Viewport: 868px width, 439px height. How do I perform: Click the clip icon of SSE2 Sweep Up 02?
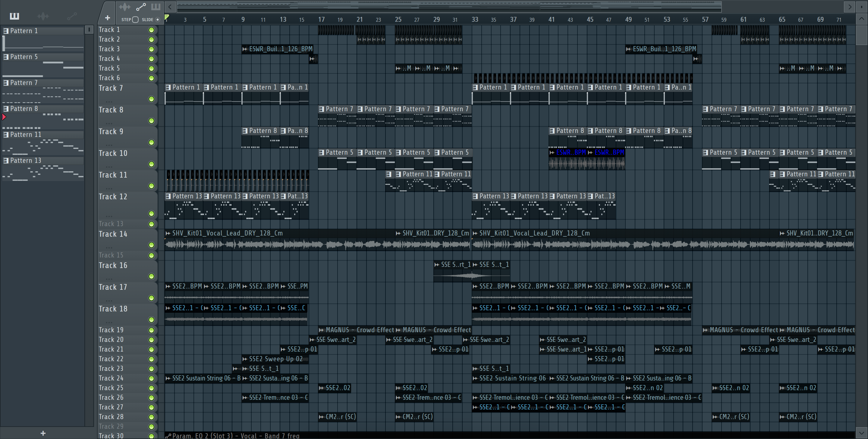(x=245, y=359)
